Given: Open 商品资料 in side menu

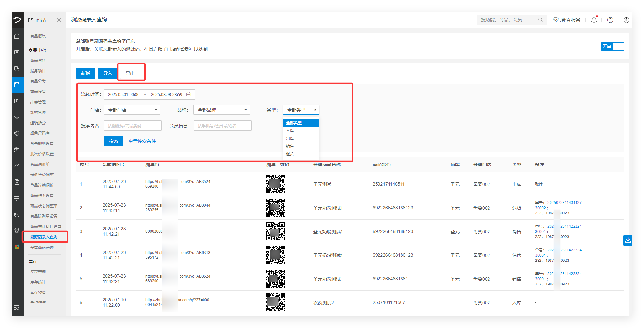Looking at the screenshot, I should pyautogui.click(x=38, y=61).
